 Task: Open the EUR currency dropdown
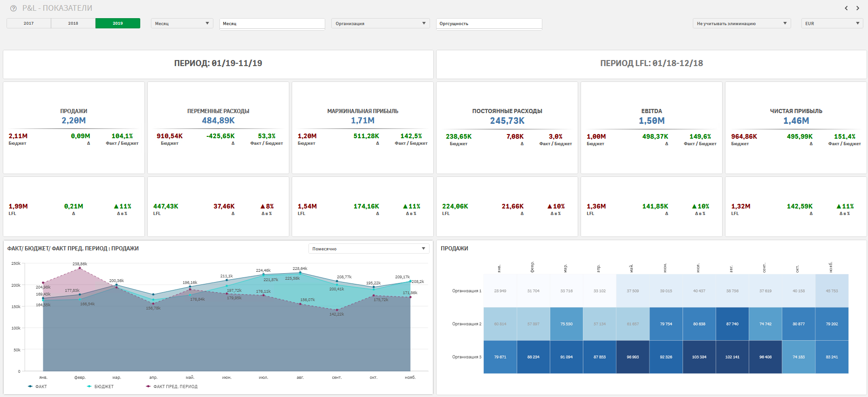(832, 23)
